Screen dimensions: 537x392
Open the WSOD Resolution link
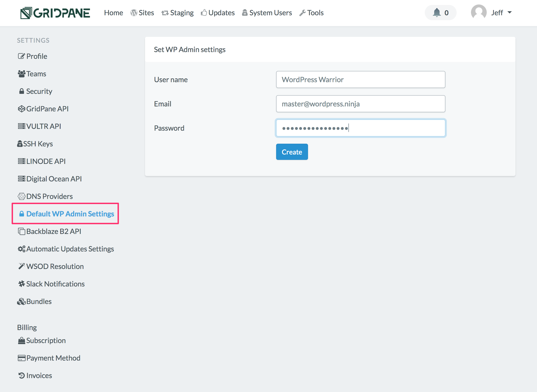(x=55, y=266)
